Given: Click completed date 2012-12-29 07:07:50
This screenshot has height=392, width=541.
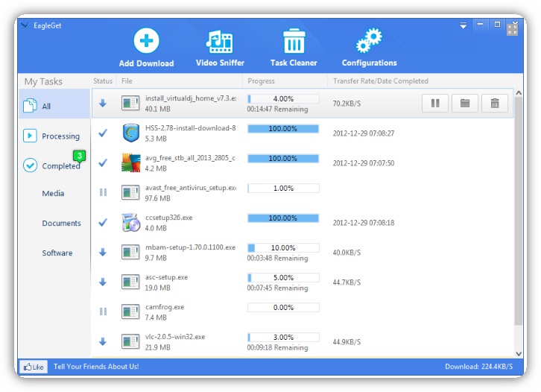Looking at the screenshot, I should click(x=364, y=163).
